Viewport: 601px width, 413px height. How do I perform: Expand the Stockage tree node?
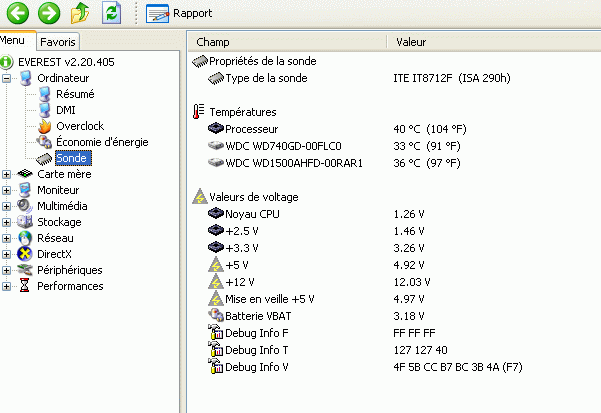8,222
